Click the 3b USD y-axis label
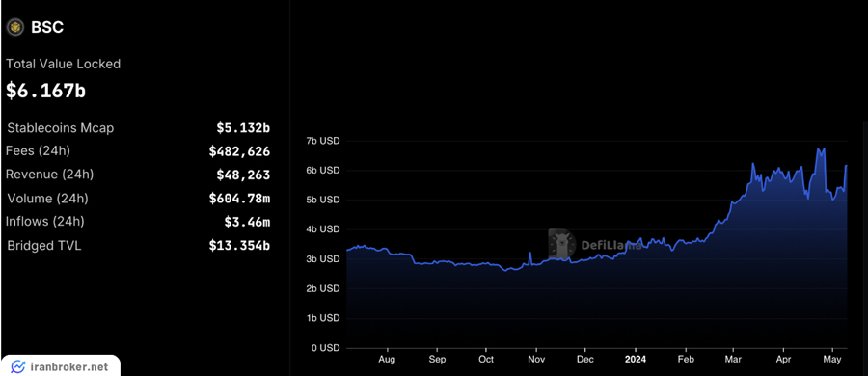The height and width of the screenshot is (376, 868). [323, 259]
